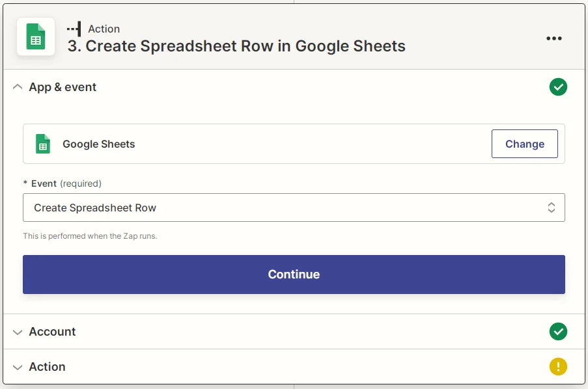This screenshot has height=389, width=588.
Task: Expand the Action section
Action: pyautogui.click(x=18, y=366)
